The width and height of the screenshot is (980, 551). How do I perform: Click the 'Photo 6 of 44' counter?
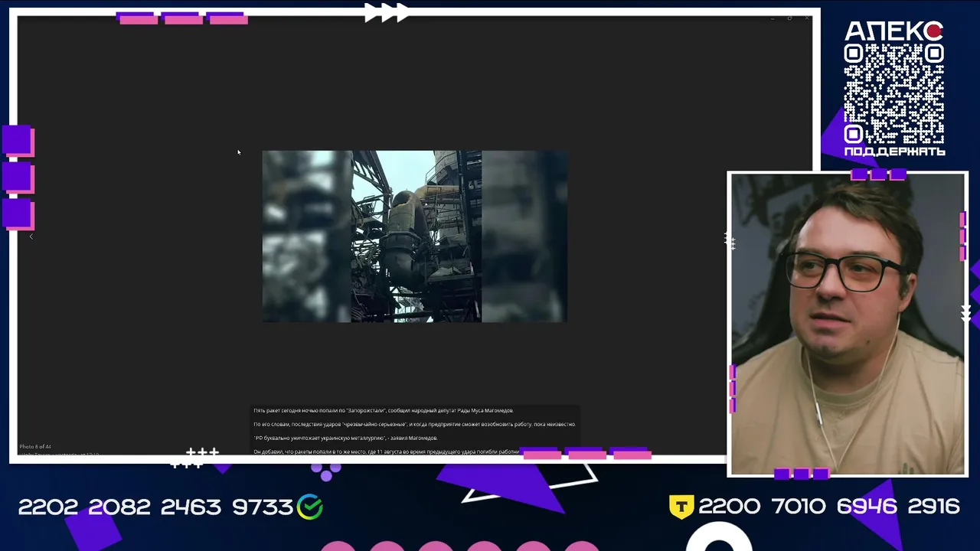pyautogui.click(x=35, y=446)
